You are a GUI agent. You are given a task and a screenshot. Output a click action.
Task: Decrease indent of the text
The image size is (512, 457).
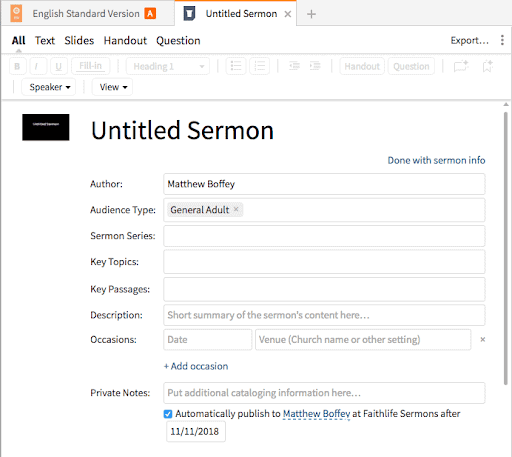[x=294, y=66]
